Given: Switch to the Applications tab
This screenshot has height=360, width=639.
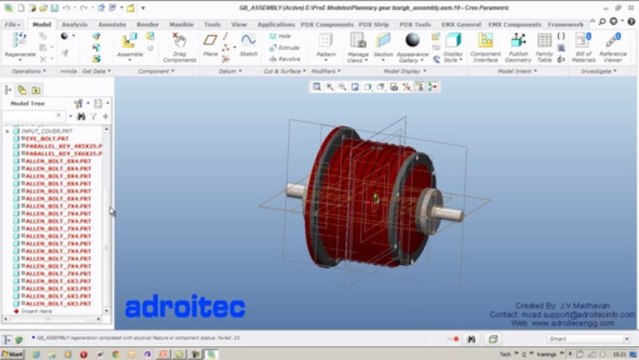Looking at the screenshot, I should point(276,24).
